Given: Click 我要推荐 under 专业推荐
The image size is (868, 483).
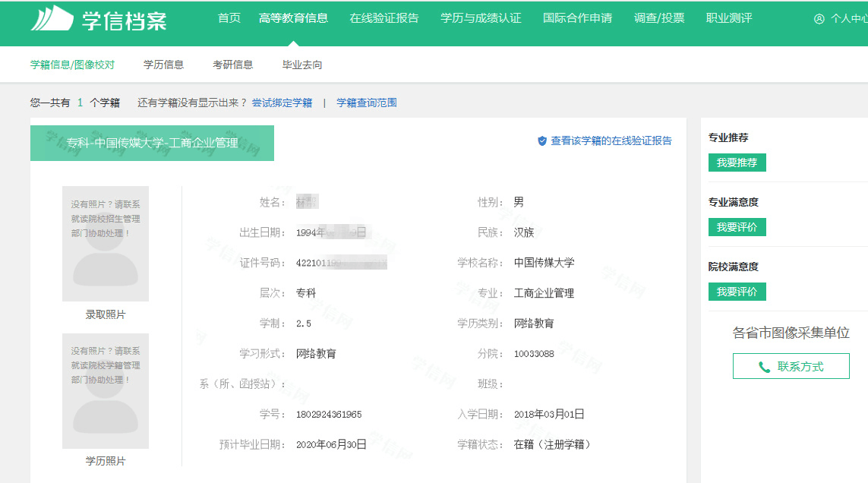Looking at the screenshot, I should (737, 163).
